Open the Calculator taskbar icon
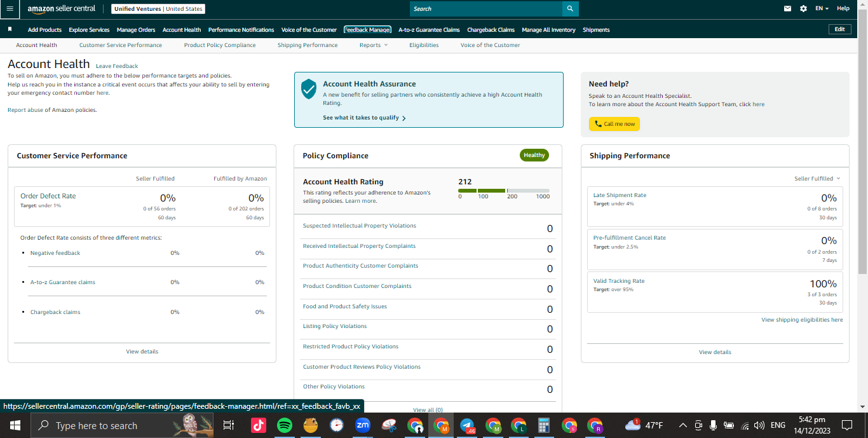 tap(543, 425)
